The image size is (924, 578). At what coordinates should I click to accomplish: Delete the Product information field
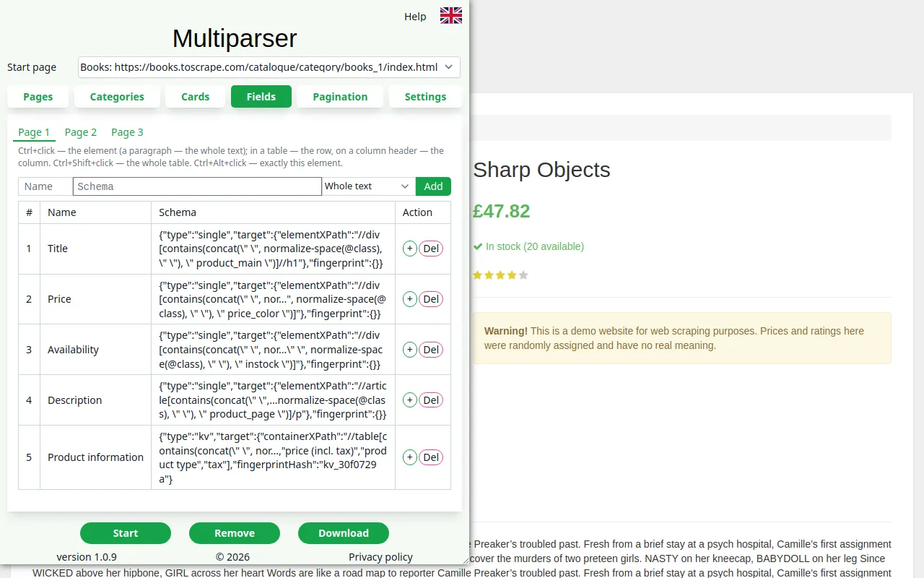tap(431, 457)
